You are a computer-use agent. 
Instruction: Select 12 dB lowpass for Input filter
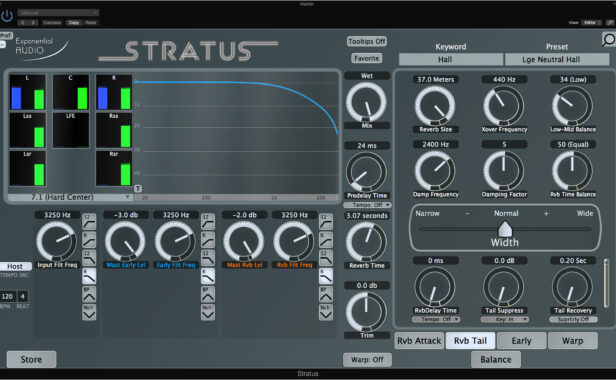click(89, 258)
